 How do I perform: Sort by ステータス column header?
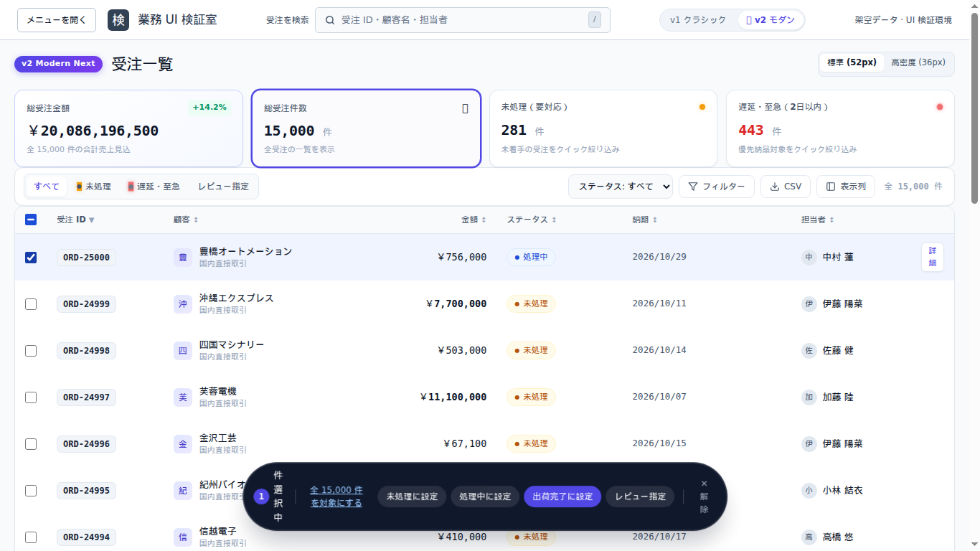pyautogui.click(x=532, y=220)
